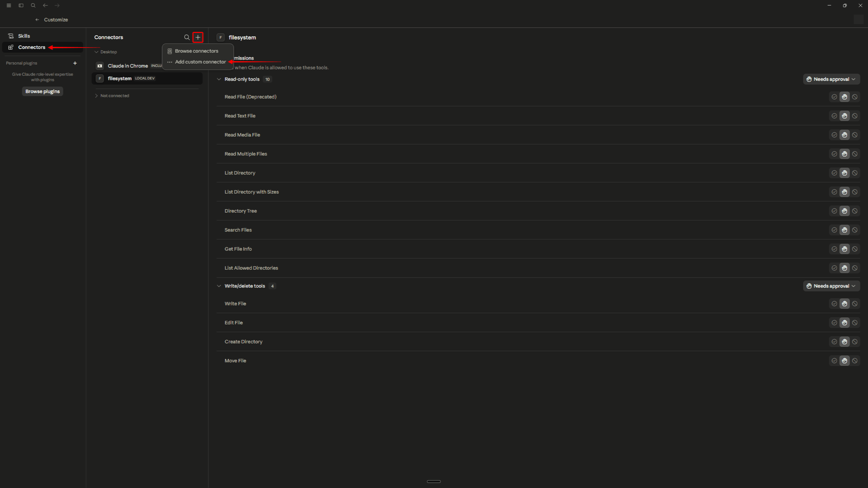The height and width of the screenshot is (488, 868).
Task: Set Read Text File to always allow
Action: [x=834, y=116]
